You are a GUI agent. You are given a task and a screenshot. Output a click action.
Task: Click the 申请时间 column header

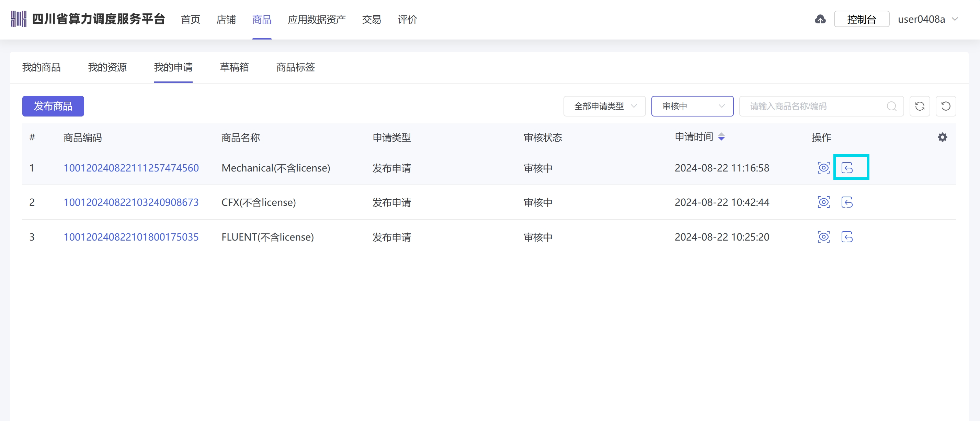click(x=694, y=137)
